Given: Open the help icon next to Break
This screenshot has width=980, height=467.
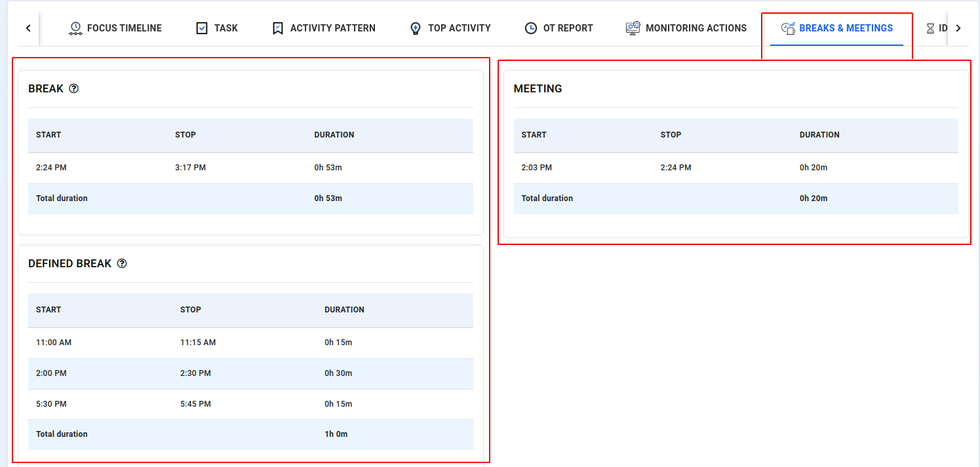Looking at the screenshot, I should click(x=74, y=88).
